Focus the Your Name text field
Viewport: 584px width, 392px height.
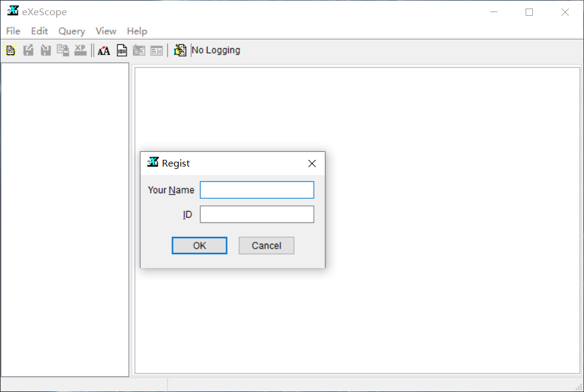pos(257,190)
